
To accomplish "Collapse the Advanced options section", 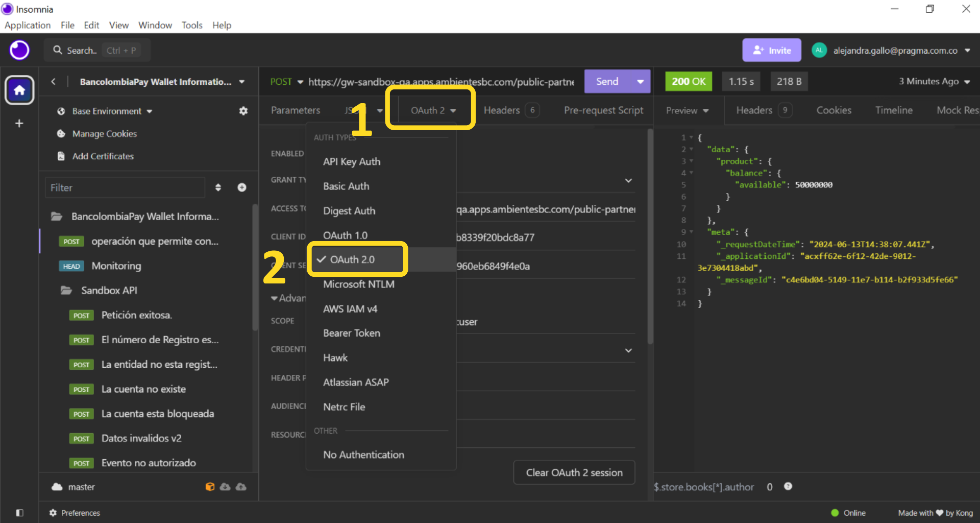I will coord(288,298).
